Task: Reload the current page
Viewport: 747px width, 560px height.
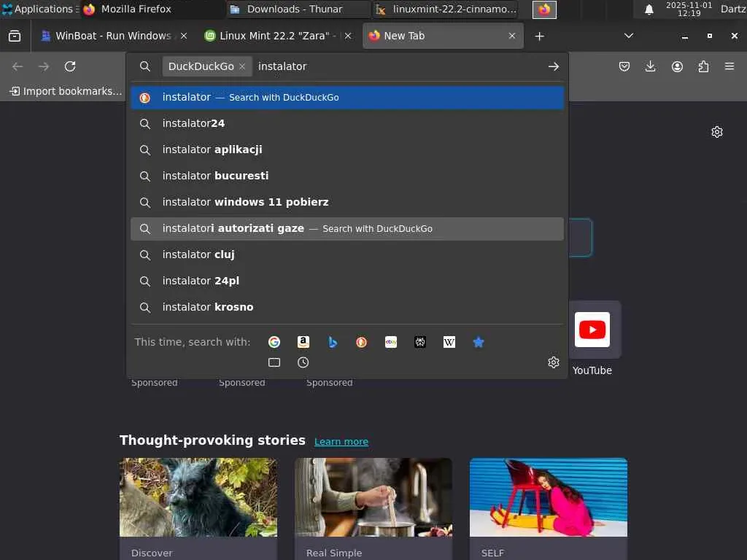Action: [70, 66]
